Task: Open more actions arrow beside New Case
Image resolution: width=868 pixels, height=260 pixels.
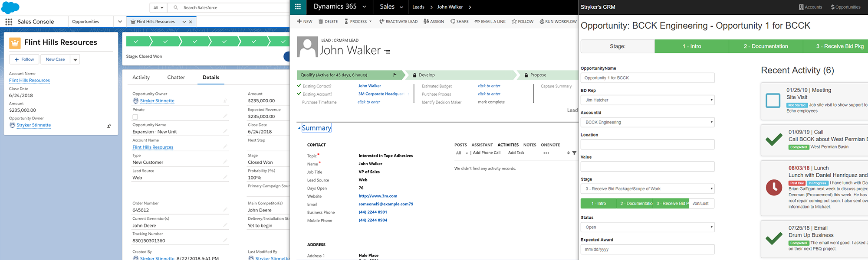Action: click(x=75, y=59)
